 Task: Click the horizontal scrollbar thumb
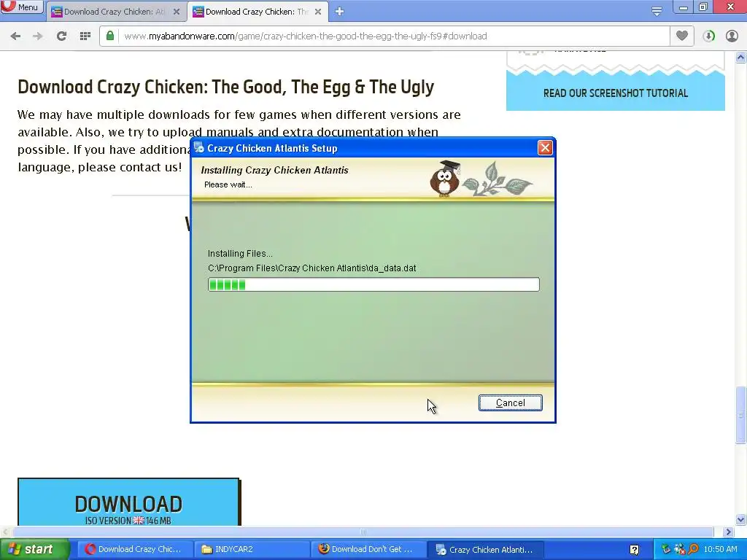tap(363, 532)
